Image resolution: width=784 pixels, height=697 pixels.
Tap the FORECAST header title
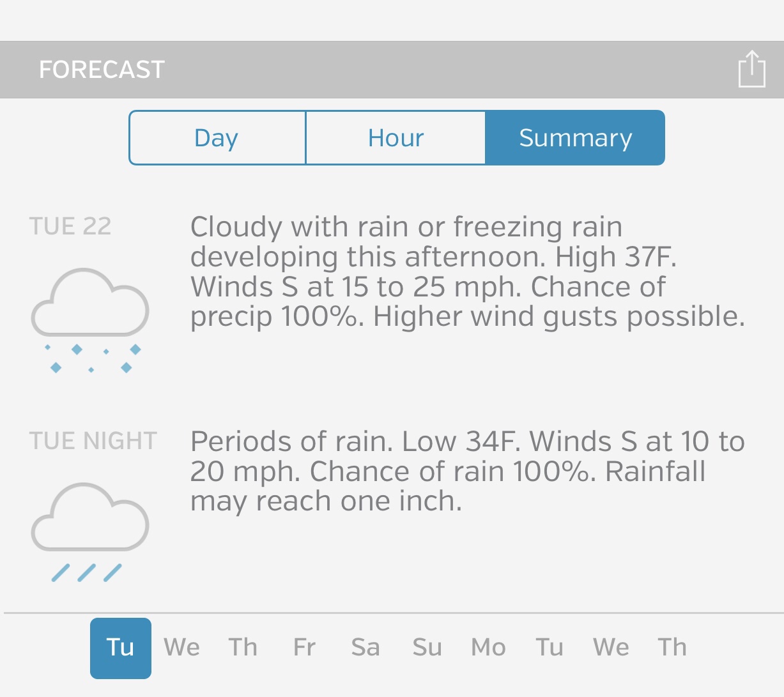click(x=102, y=70)
